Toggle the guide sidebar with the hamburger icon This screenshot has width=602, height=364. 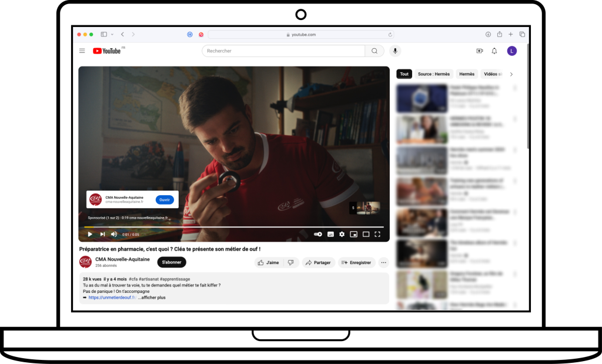click(82, 51)
